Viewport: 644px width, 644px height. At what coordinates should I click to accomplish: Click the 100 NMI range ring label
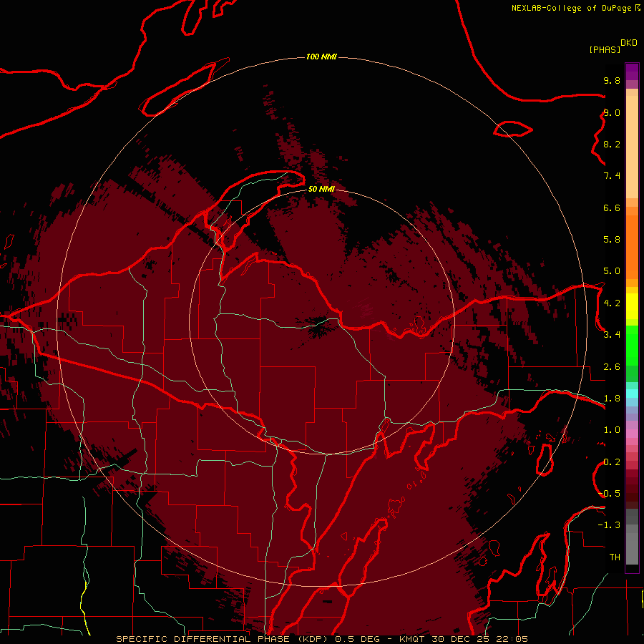pyautogui.click(x=321, y=57)
